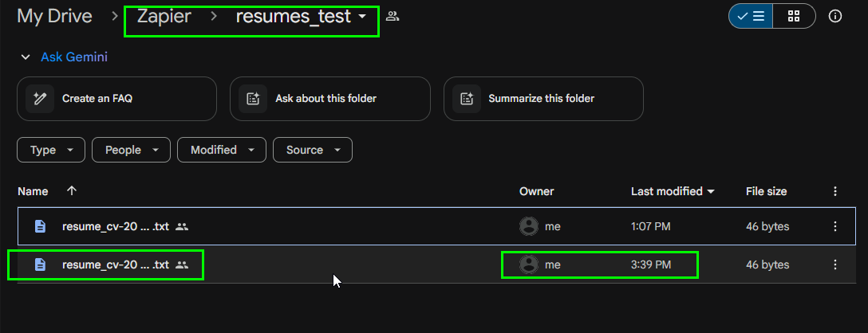Open the Modified filter dropdown
Screen dimensions: 868x333
pyautogui.click(x=222, y=150)
